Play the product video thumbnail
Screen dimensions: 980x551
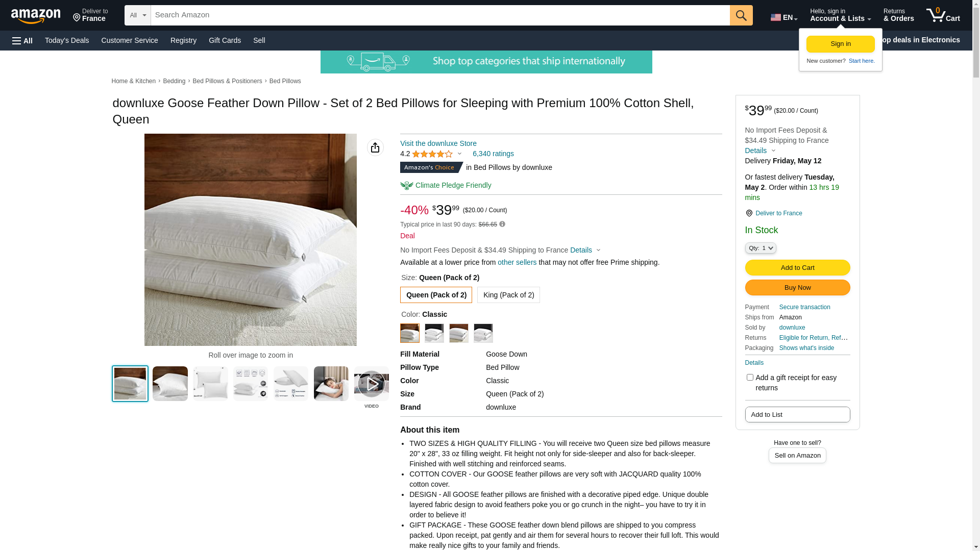(372, 384)
